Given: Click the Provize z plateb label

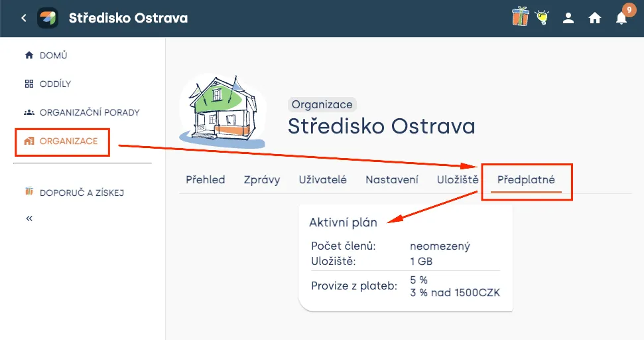Looking at the screenshot, I should (x=354, y=286).
